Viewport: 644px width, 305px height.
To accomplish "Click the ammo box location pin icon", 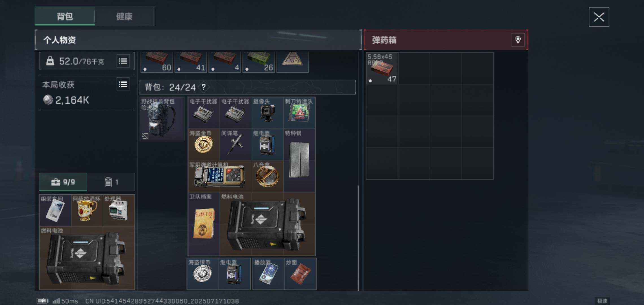I will (x=518, y=40).
